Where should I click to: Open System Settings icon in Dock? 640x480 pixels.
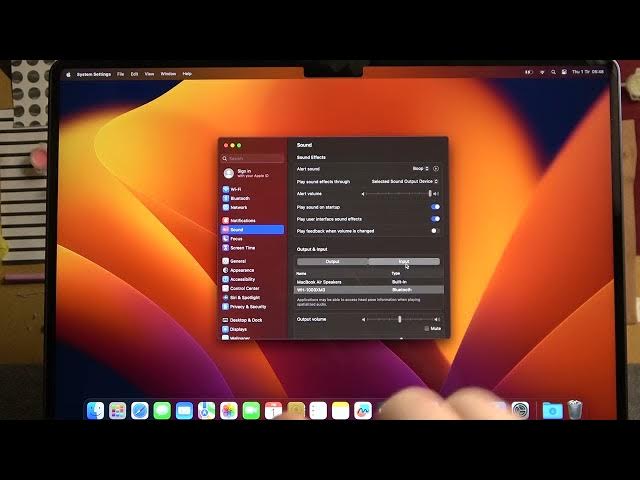(520, 410)
